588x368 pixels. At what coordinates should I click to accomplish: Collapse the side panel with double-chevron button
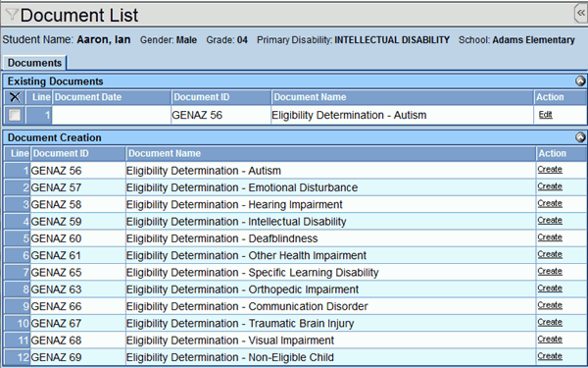coord(580,13)
